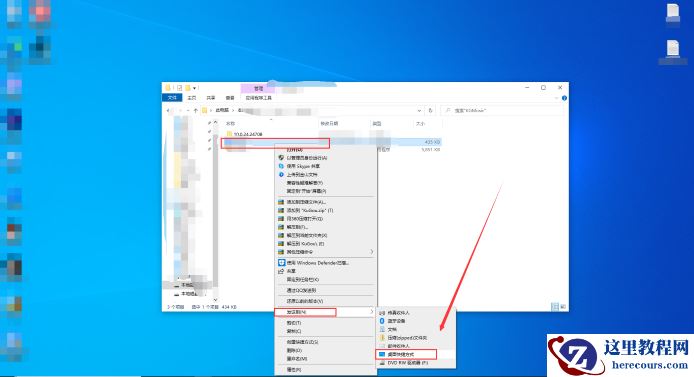Click the 文件 (File) ribbon tab
Viewport: 694px width, 377px height.
click(172, 97)
